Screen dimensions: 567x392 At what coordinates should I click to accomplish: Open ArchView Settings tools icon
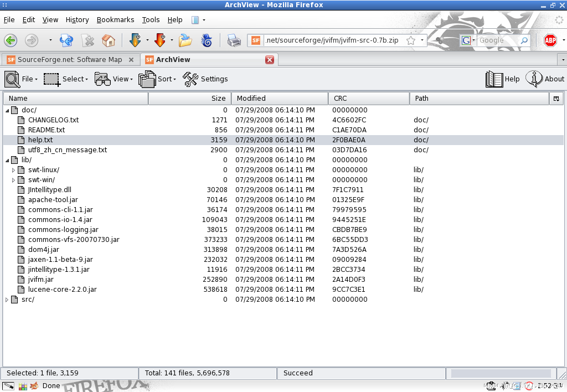pos(190,79)
